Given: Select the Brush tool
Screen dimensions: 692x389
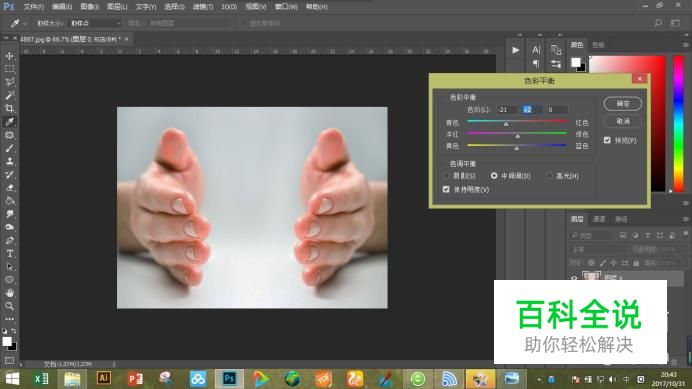Looking at the screenshot, I should (9, 148).
